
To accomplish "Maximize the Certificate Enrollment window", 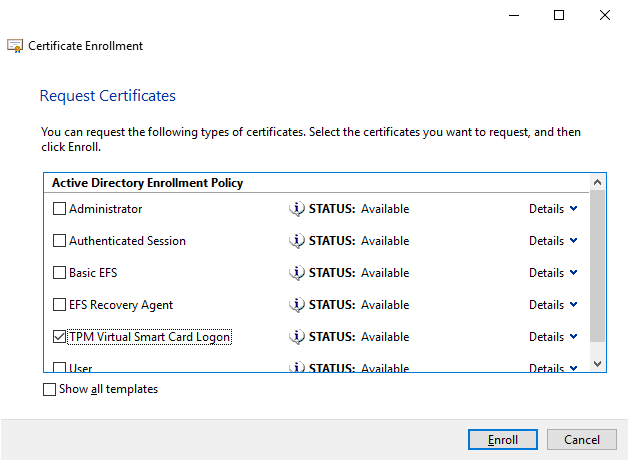I will (x=559, y=15).
